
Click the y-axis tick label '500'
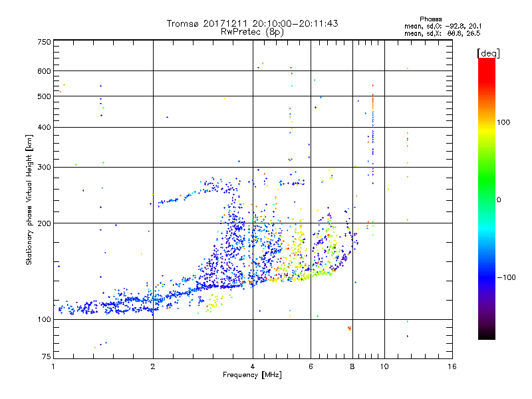point(44,96)
